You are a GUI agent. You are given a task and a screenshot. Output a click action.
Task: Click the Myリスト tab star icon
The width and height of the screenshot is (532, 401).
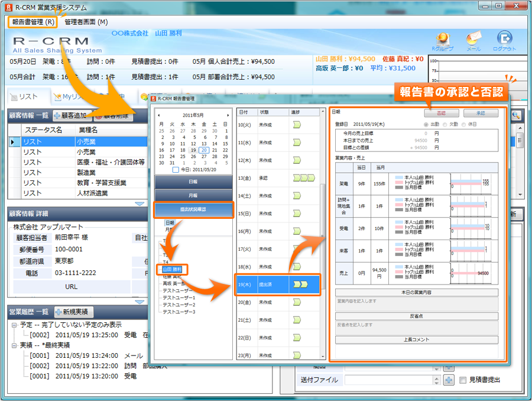click(x=57, y=97)
